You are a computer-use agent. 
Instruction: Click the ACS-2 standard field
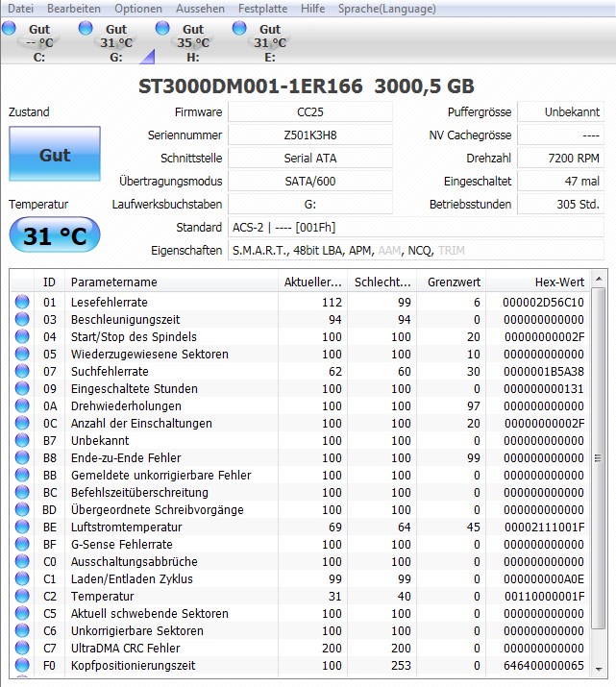[416, 228]
